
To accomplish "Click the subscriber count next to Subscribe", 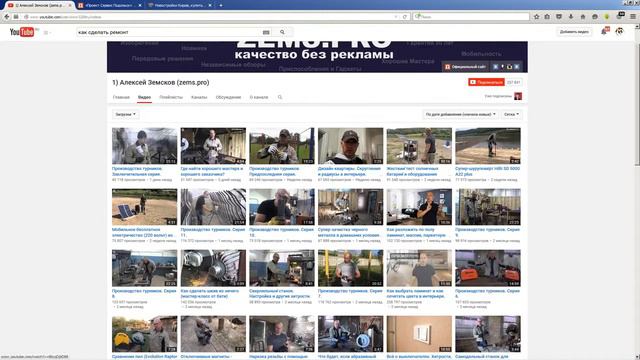I will click(513, 82).
